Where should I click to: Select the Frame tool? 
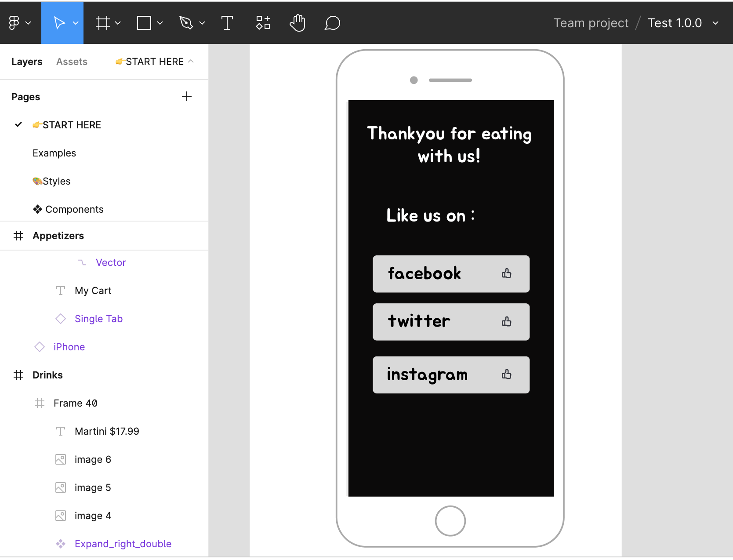103,23
